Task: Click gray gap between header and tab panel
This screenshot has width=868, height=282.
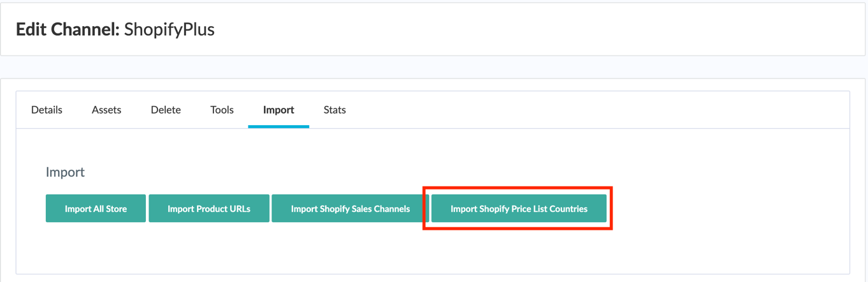Action: click(x=433, y=67)
